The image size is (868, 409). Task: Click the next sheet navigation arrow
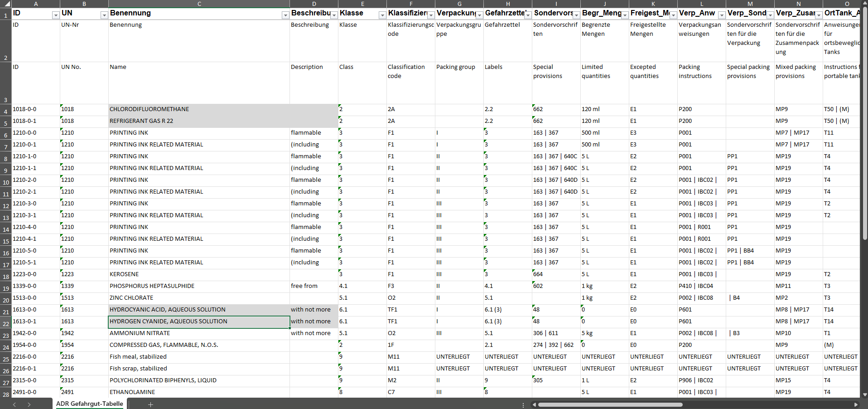pos(29,404)
